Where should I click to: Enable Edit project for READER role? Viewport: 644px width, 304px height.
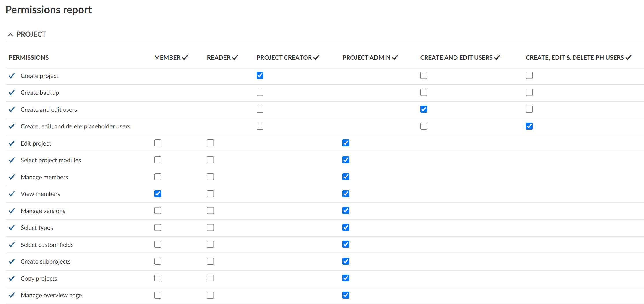click(210, 143)
